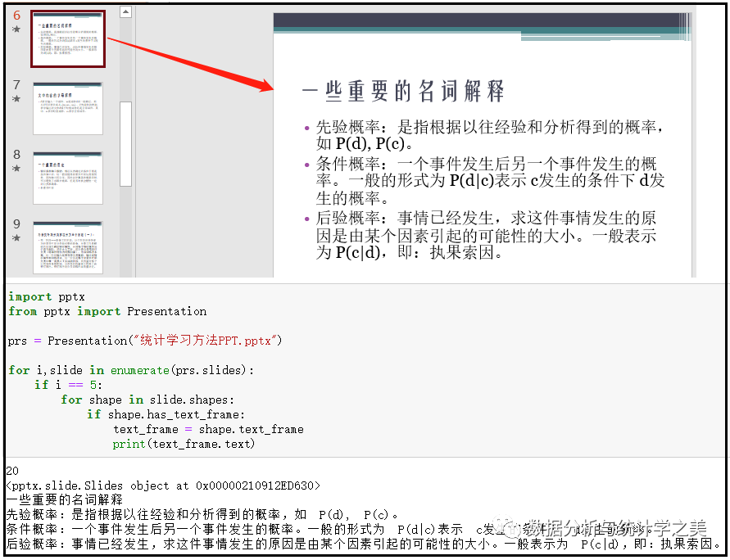Click the line 'if shape.has_text_frame:'
The width and height of the screenshot is (730, 560).
[165, 414]
